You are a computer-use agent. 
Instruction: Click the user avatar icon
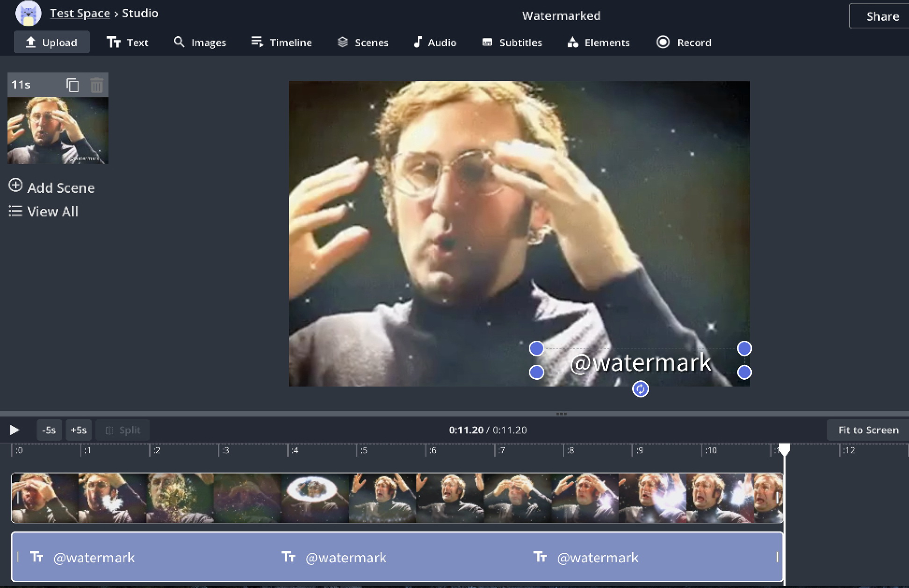coord(28,14)
